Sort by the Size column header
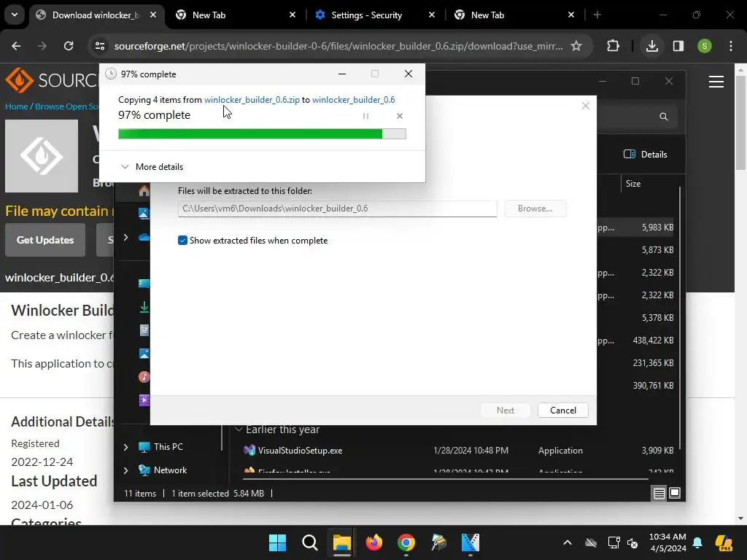 (x=632, y=184)
